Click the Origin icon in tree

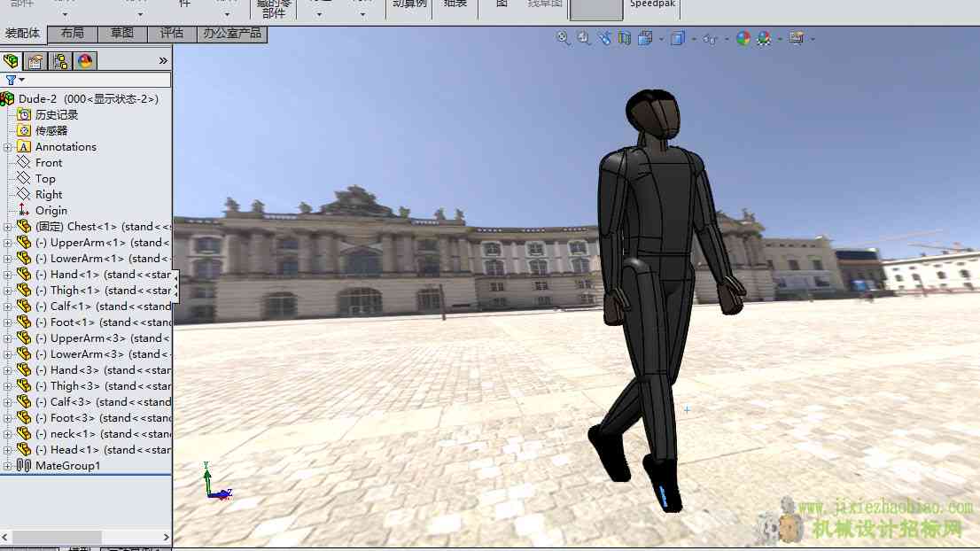24,211
